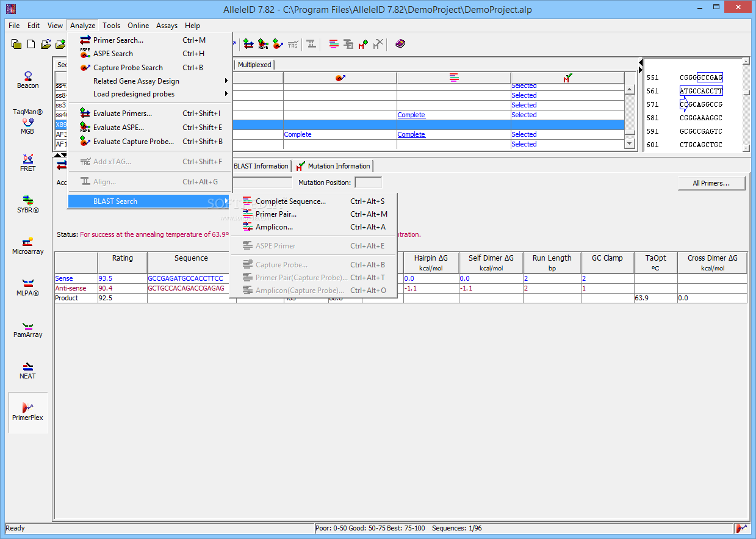
Task: Select the PamArray assay icon
Action: click(x=27, y=329)
